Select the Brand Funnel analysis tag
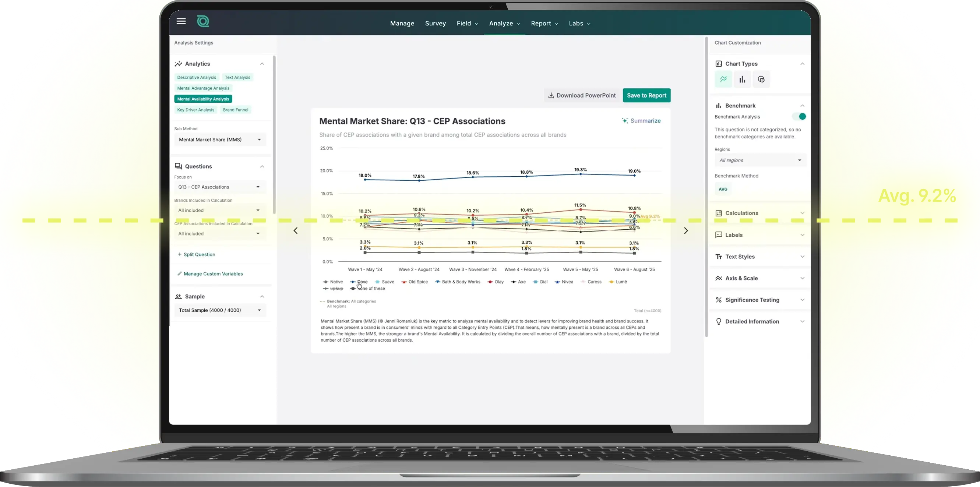The height and width of the screenshot is (487, 980). tap(236, 110)
